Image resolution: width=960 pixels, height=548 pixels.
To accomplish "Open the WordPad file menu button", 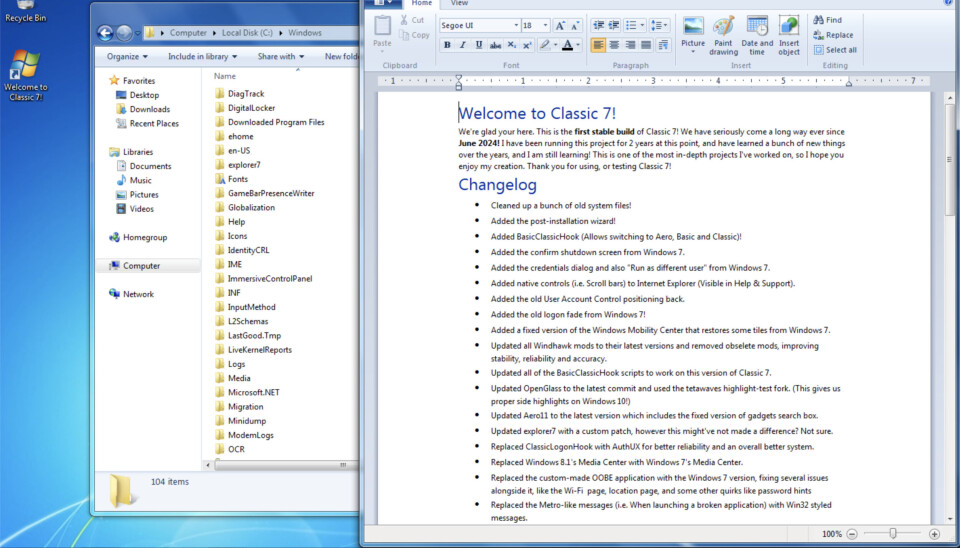I will point(385,3).
